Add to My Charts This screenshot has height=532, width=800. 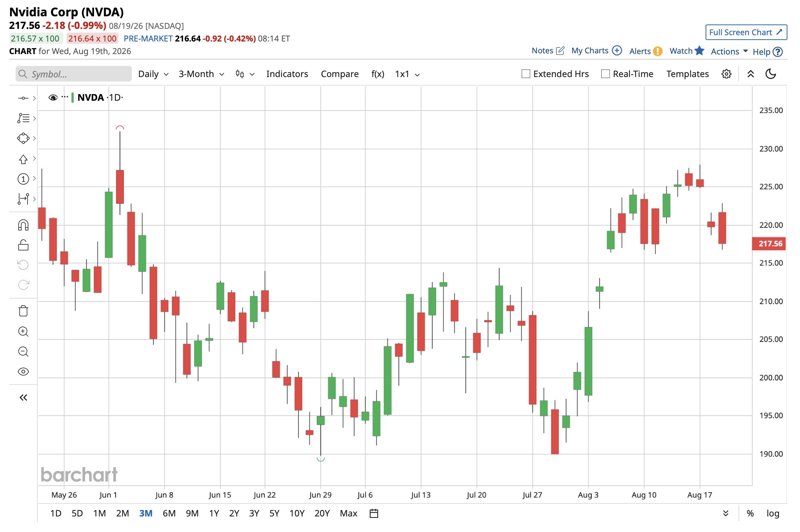point(596,51)
